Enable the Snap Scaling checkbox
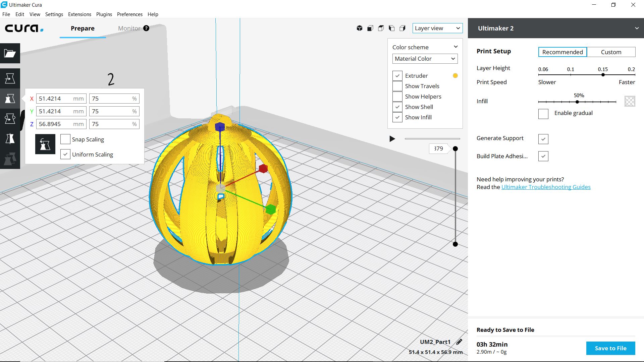 coord(65,139)
